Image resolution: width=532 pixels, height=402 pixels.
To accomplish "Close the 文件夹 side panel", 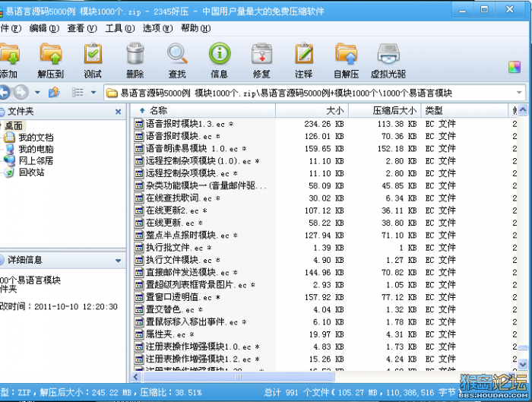I will (x=118, y=112).
